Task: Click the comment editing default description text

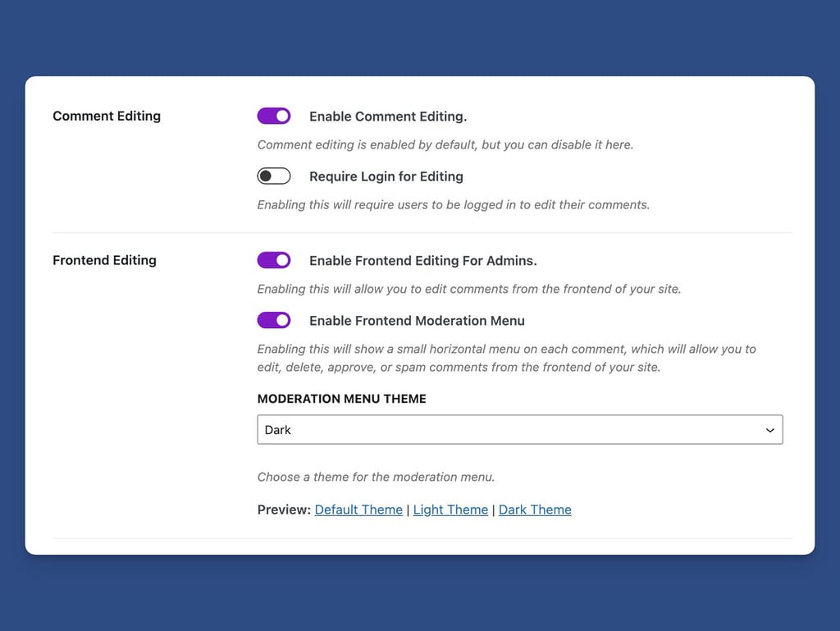Action: [x=445, y=144]
